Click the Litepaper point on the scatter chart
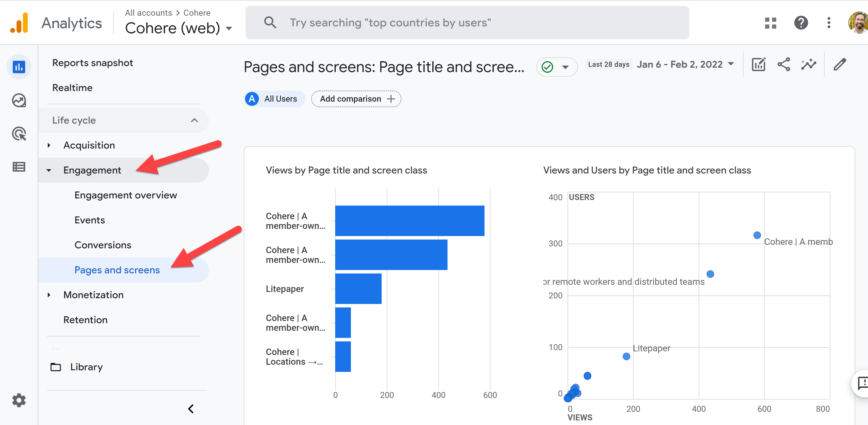This screenshot has height=425, width=868. point(626,356)
